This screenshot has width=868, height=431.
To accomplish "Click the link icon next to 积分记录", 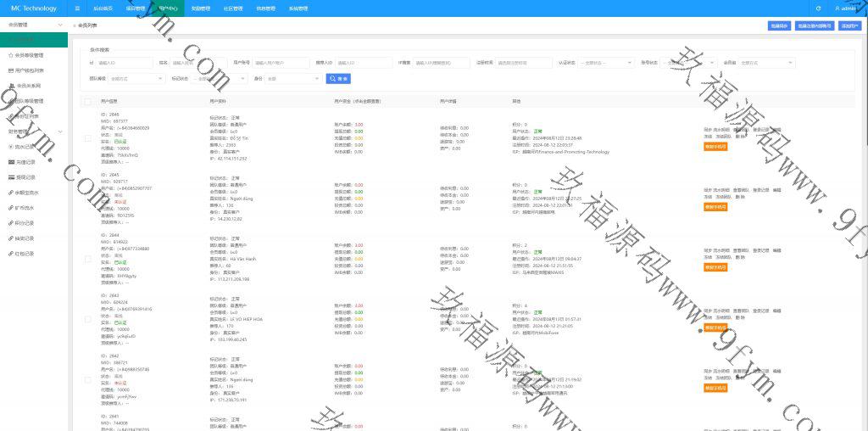I will coord(9,223).
